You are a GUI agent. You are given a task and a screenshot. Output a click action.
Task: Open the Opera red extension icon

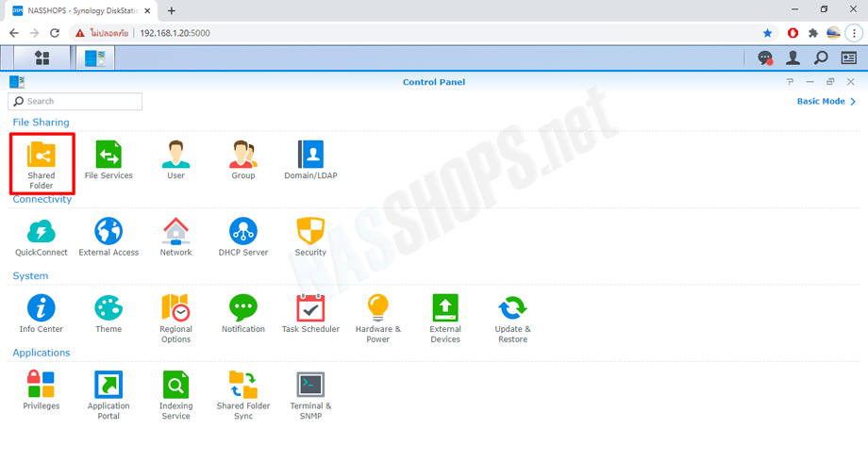[x=793, y=33]
